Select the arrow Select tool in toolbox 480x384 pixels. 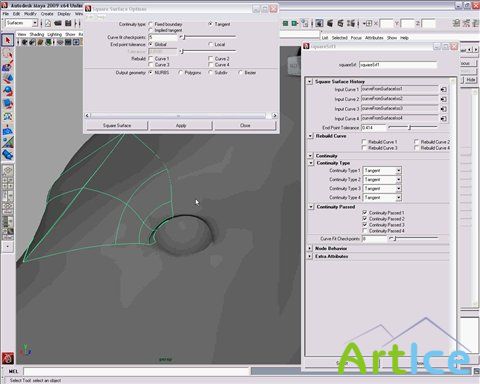8,40
